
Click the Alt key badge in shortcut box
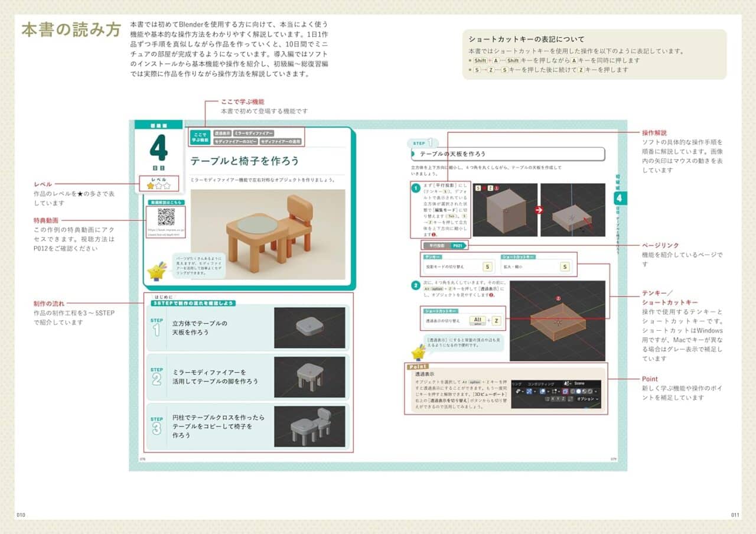478,321
